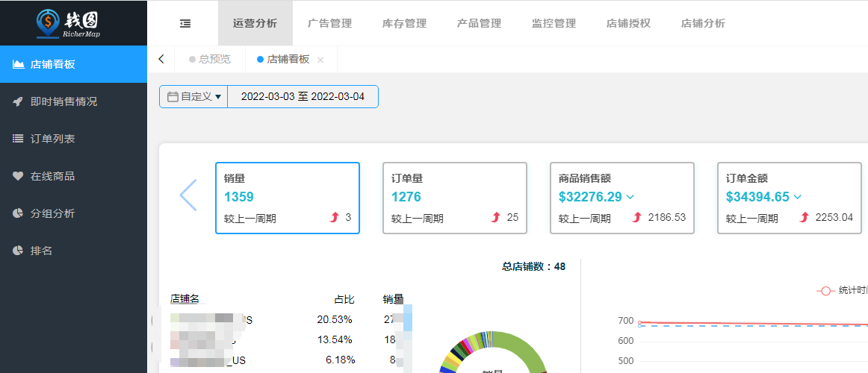Open 分组分析 in the sidebar
The image size is (868, 373).
tap(74, 213)
